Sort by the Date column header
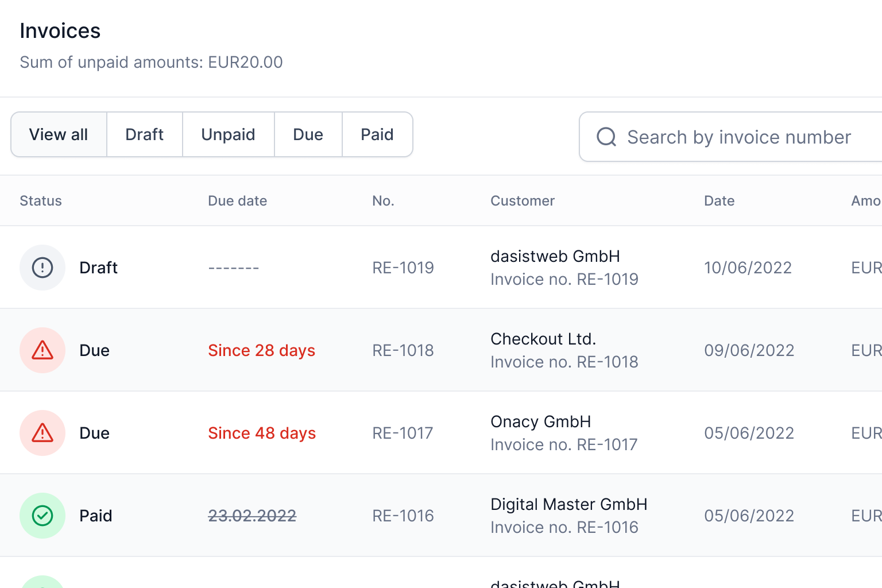Screen dimensions: 882x588 (x=719, y=201)
